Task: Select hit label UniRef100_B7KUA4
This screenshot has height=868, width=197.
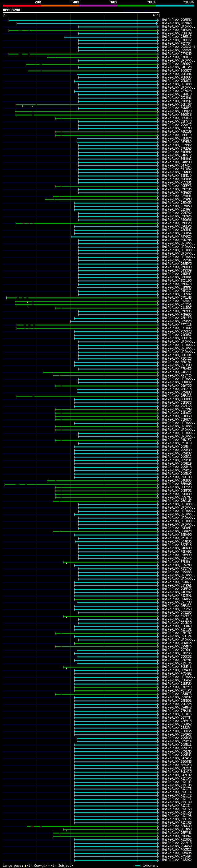Action: coord(177,562)
